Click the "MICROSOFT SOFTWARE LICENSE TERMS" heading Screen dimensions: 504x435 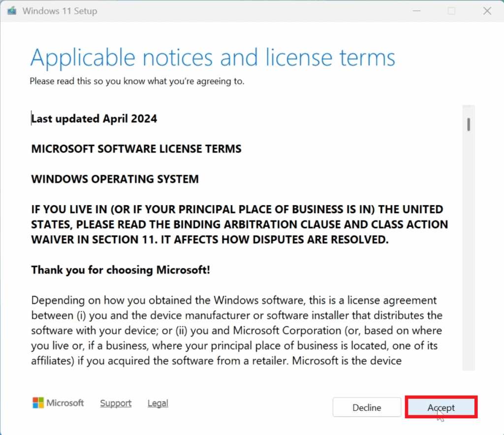[136, 149]
